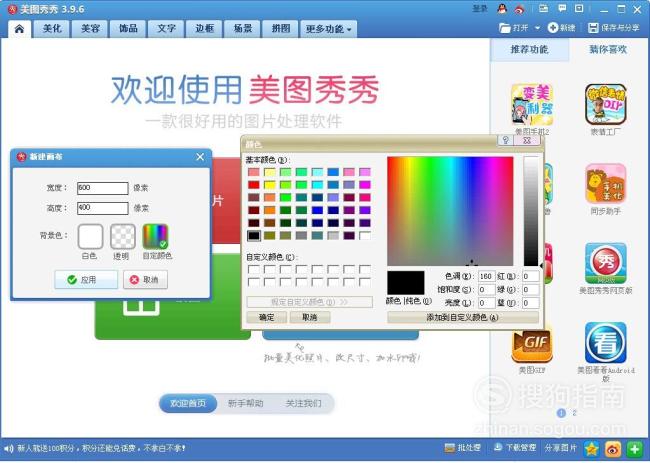The image size is (650, 463).
Task: Click 登录 in the title bar
Action: pyautogui.click(x=480, y=8)
